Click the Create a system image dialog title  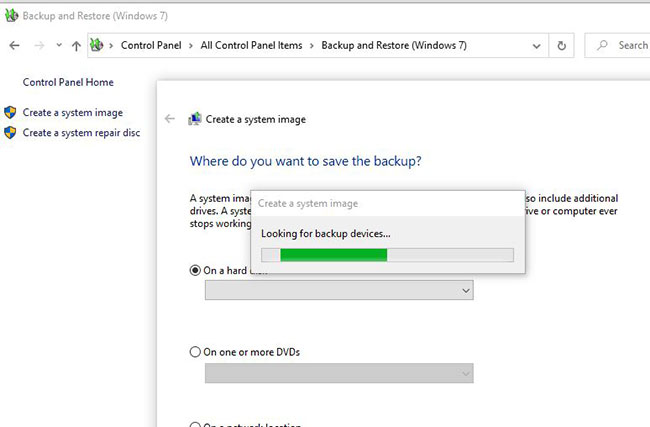(308, 204)
